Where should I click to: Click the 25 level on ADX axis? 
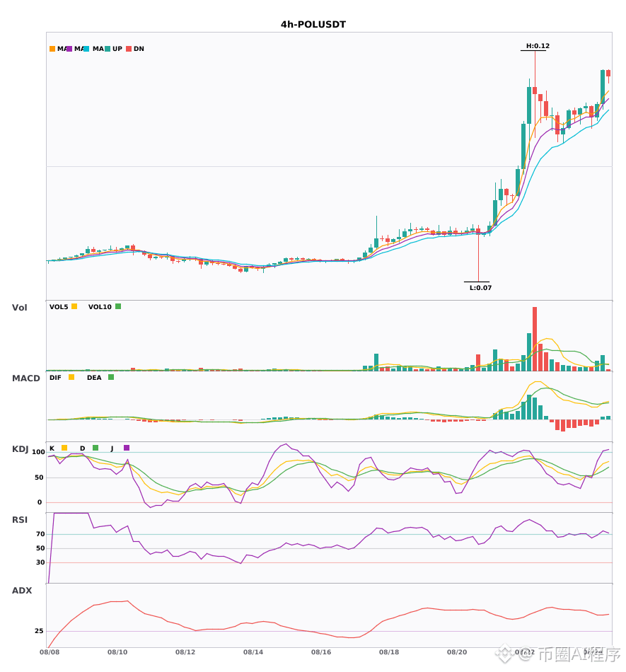tap(39, 631)
